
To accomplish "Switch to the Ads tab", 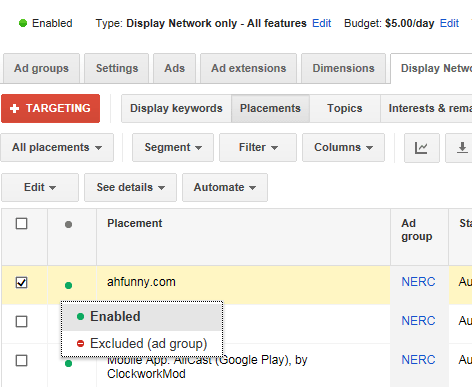I will pyautogui.click(x=174, y=68).
